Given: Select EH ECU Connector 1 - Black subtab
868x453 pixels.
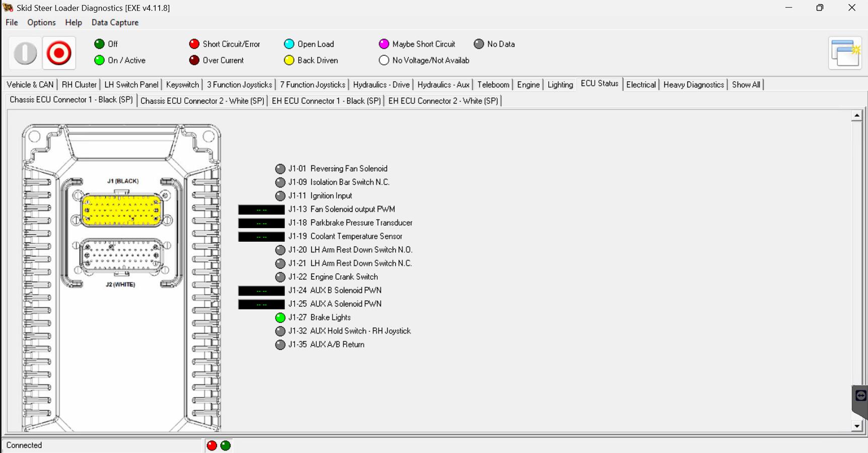Looking at the screenshot, I should pos(326,101).
